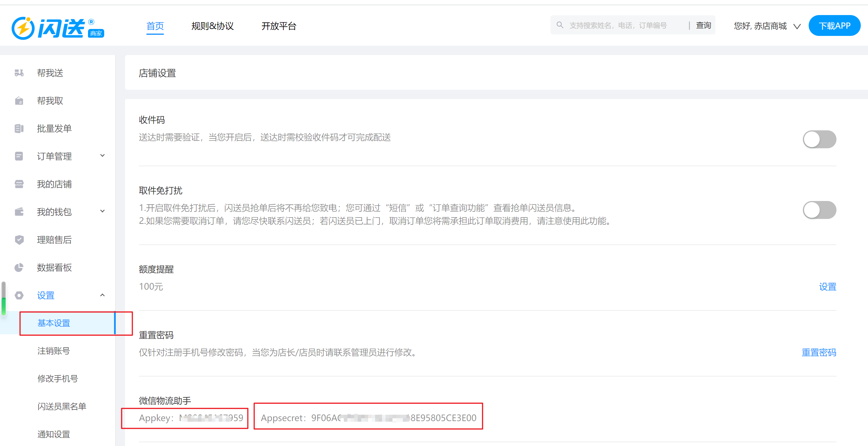The height and width of the screenshot is (446, 868).
Task: Click the 设置 link for 额度提醒
Action: 827,287
